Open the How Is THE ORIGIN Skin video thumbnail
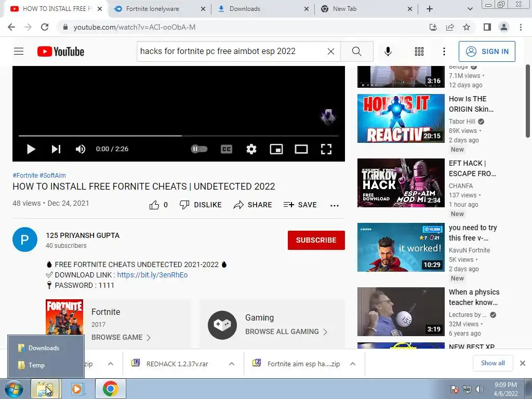 pyautogui.click(x=401, y=118)
